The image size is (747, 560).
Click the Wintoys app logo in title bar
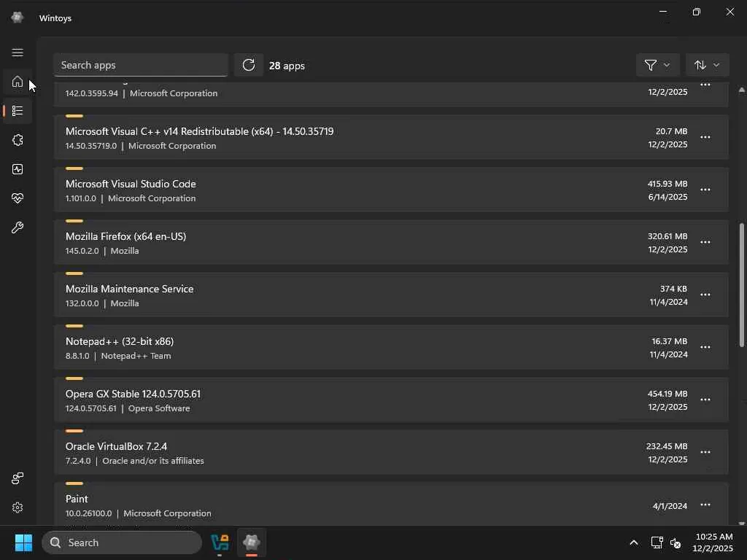pyautogui.click(x=18, y=17)
